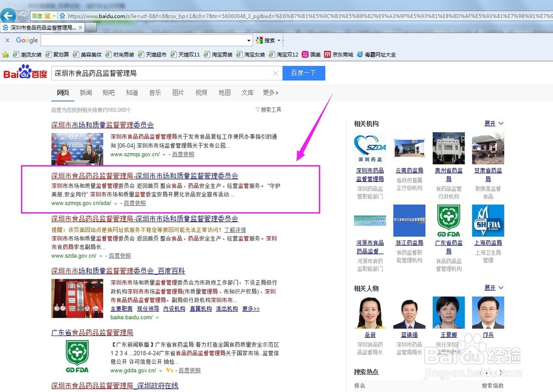Expand the dropdown arrow next to www.gdda.gov.cn/
This screenshot has height=392, width=553.
tap(160, 371)
